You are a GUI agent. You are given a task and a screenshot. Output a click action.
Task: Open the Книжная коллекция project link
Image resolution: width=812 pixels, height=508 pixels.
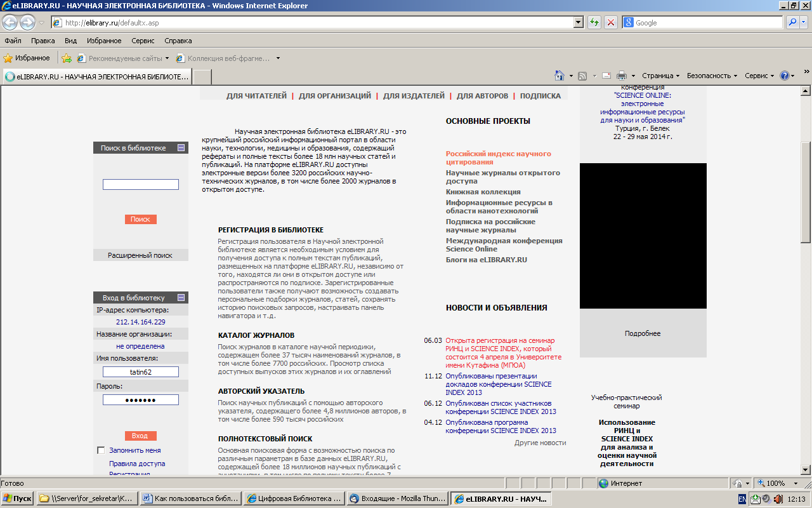coord(483,192)
